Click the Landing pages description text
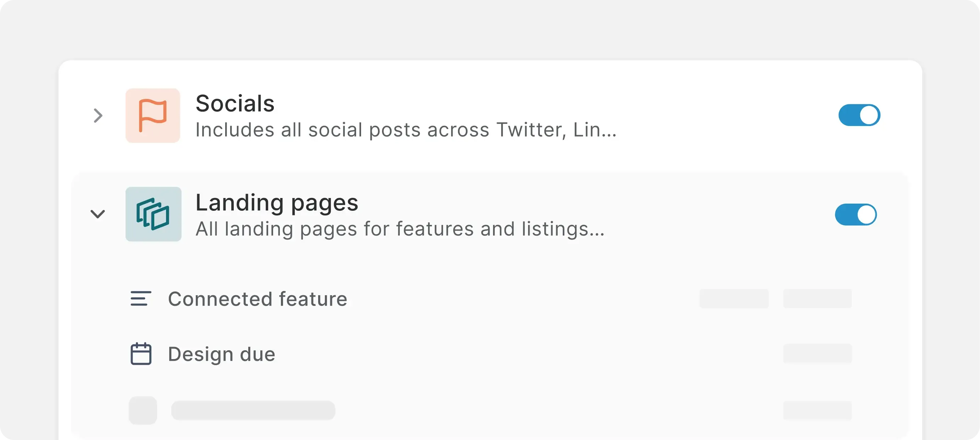The height and width of the screenshot is (440, 980). (399, 229)
